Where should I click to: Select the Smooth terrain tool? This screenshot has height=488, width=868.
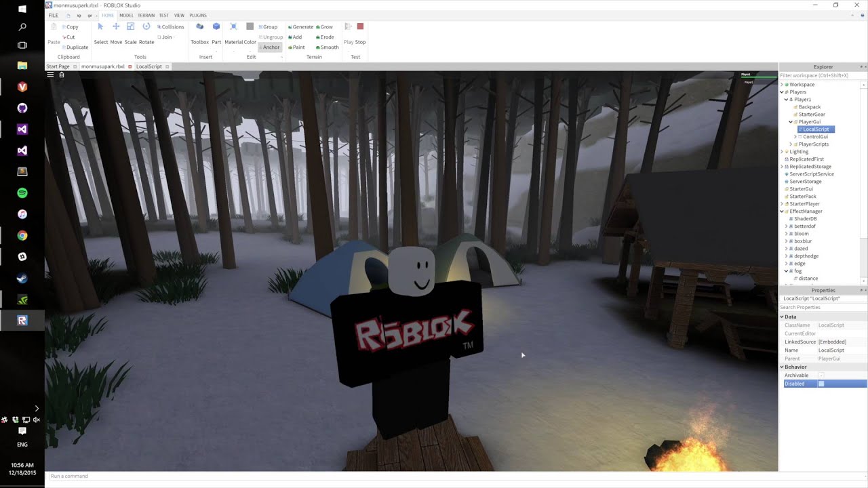point(328,47)
